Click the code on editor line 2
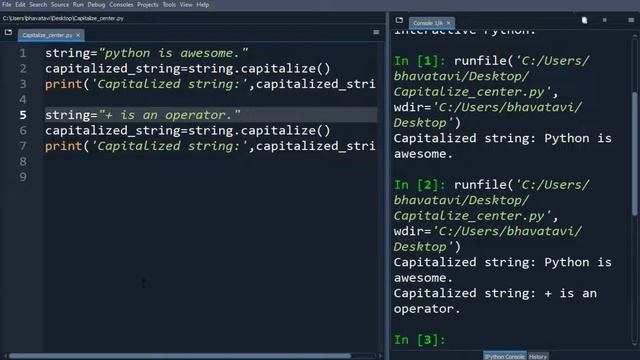This screenshot has height=360, width=640. tap(188, 69)
